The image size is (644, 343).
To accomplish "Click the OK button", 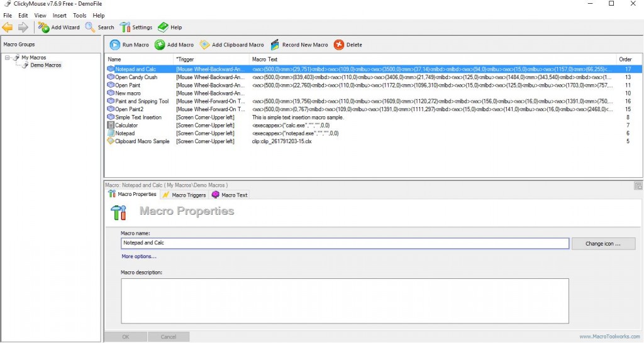I will point(126,337).
